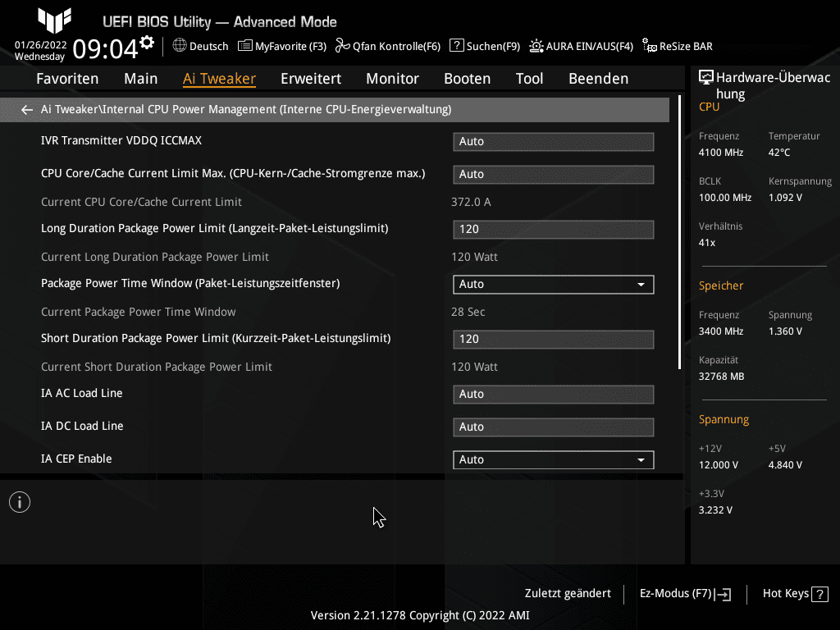Click CPU Core/Cache Current Limit Max field
Screen dimensions: 840x630
click(554, 175)
